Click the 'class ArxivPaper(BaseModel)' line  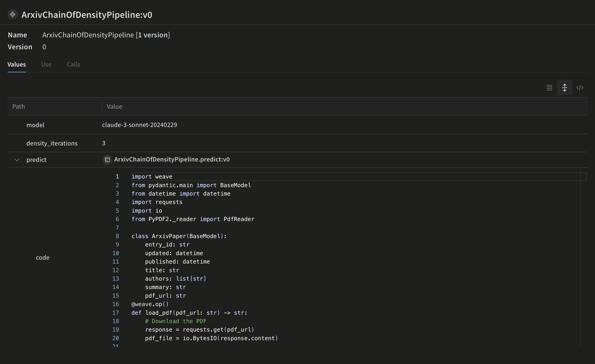point(179,236)
